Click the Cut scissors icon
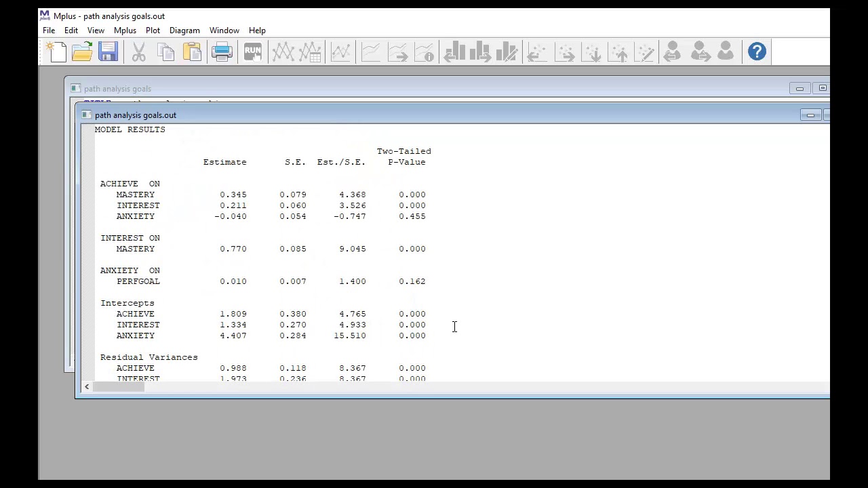The width and height of the screenshot is (868, 488). click(x=138, y=52)
